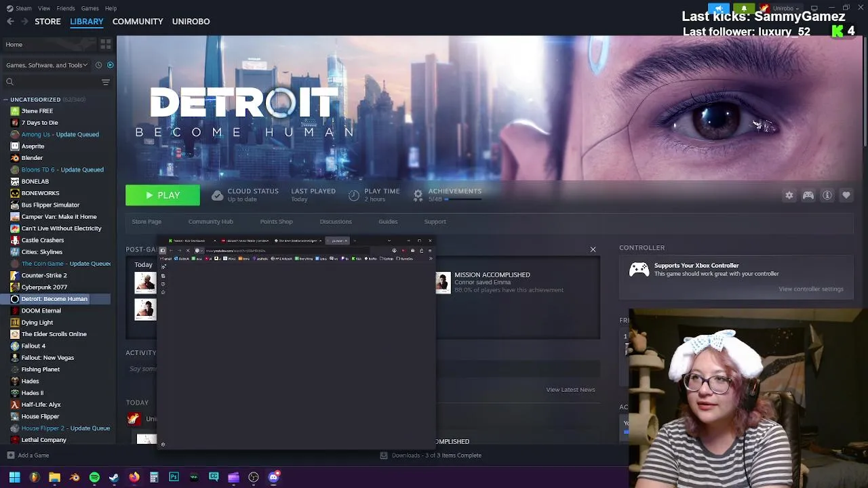Open the Support link
Viewport: 868px width, 488px height.
click(x=435, y=222)
